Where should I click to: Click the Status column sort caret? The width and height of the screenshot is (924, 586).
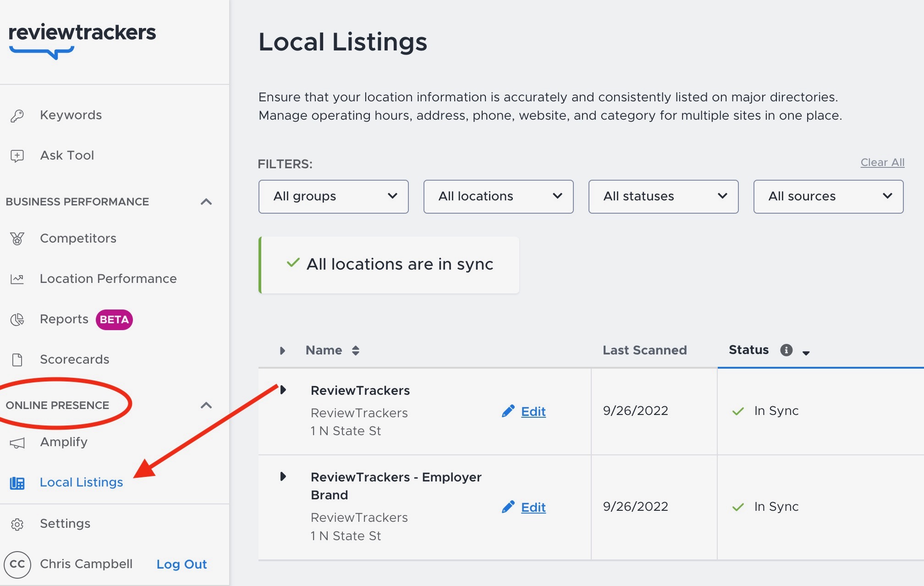click(x=806, y=353)
